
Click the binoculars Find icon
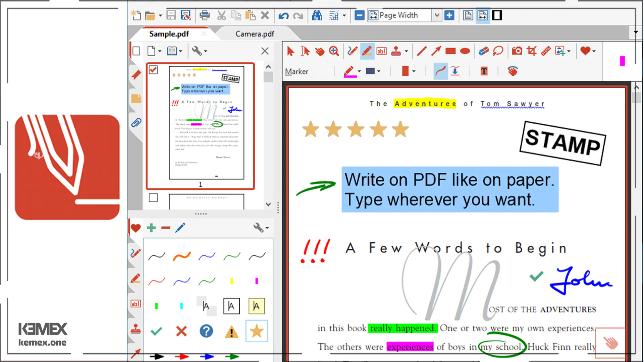coord(317,15)
